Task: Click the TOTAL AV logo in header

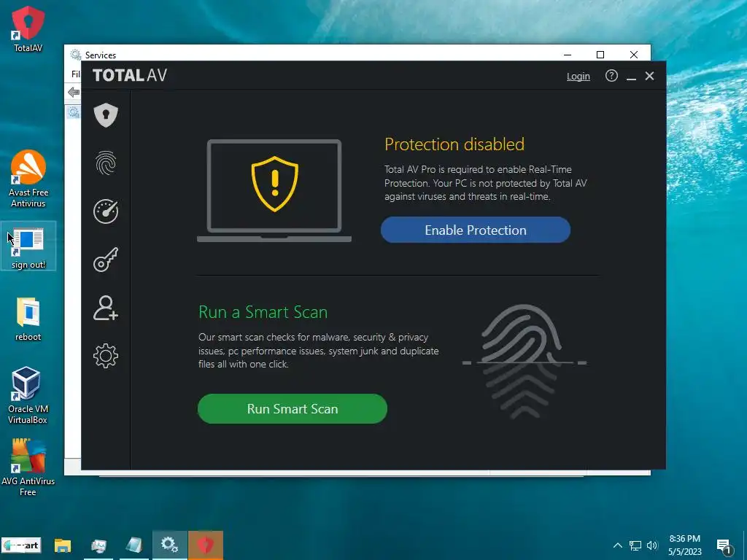Action: point(130,75)
